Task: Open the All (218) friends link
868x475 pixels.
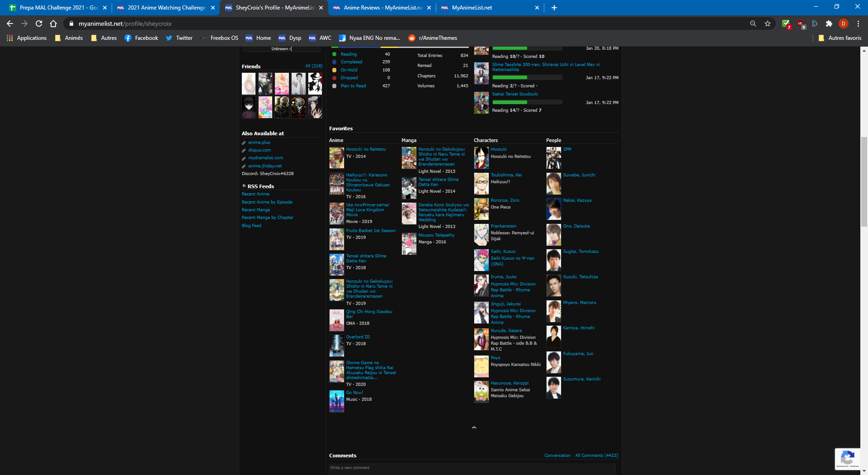Action: pos(314,66)
